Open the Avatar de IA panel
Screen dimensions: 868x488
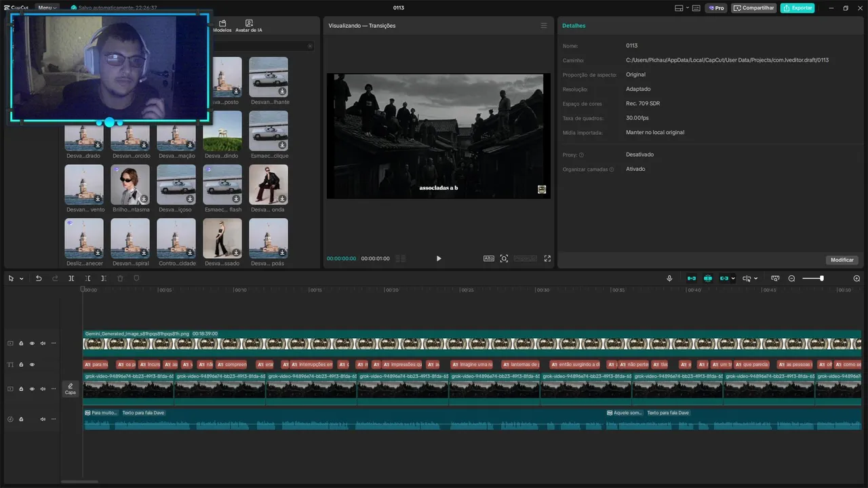[x=249, y=26]
